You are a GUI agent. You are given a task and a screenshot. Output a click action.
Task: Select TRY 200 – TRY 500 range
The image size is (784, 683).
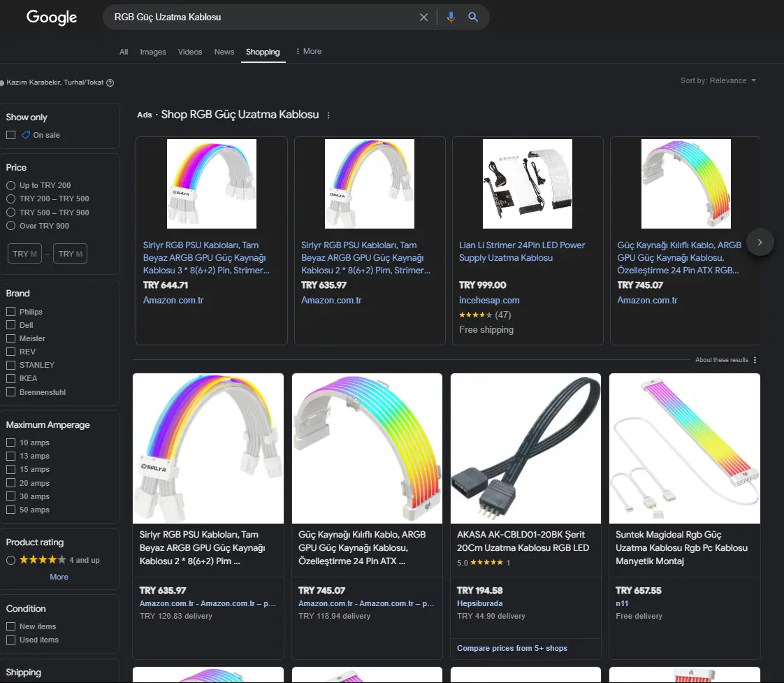point(10,199)
